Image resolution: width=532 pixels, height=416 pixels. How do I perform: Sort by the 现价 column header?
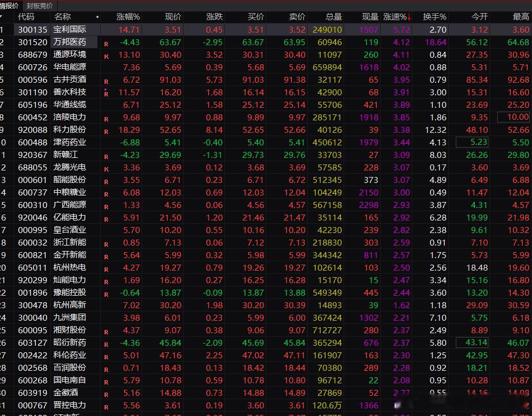(x=173, y=17)
